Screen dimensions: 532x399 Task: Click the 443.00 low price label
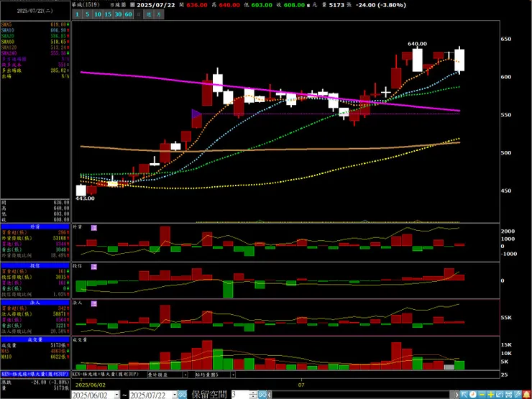pyautogui.click(x=85, y=198)
